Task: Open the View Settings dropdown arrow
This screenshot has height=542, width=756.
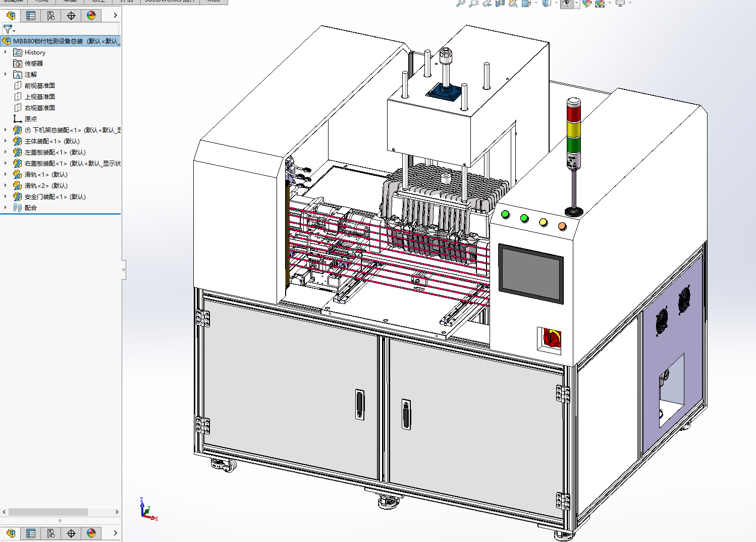Action: click(x=630, y=3)
